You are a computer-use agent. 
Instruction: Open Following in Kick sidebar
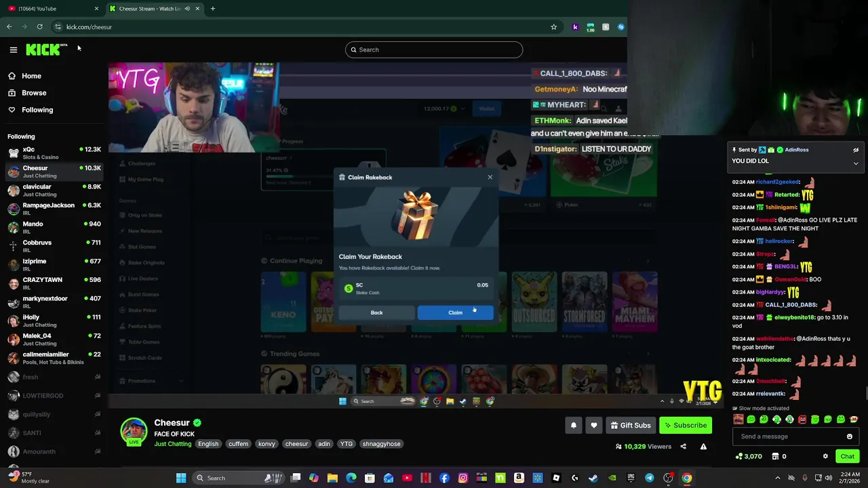(x=37, y=110)
